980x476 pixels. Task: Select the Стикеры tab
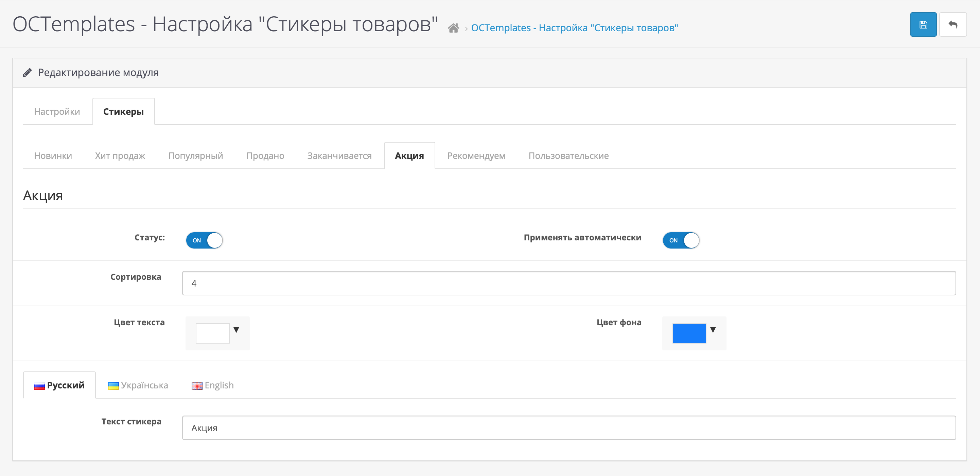click(124, 111)
